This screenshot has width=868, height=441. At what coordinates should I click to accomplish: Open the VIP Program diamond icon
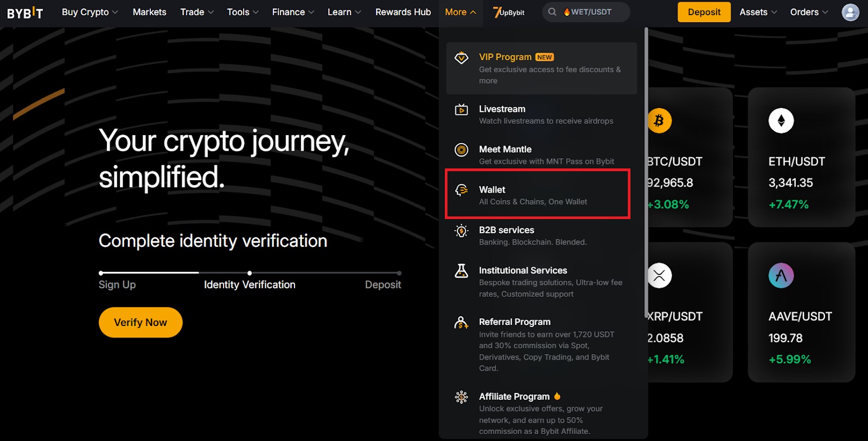pyautogui.click(x=461, y=57)
